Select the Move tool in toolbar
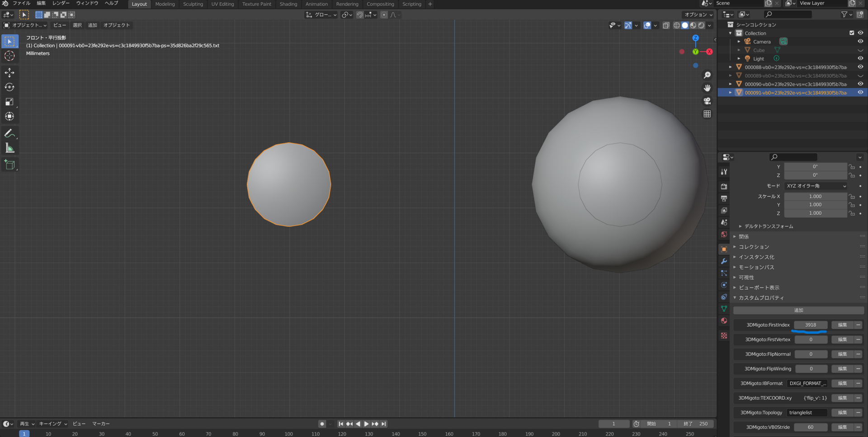 coord(9,72)
